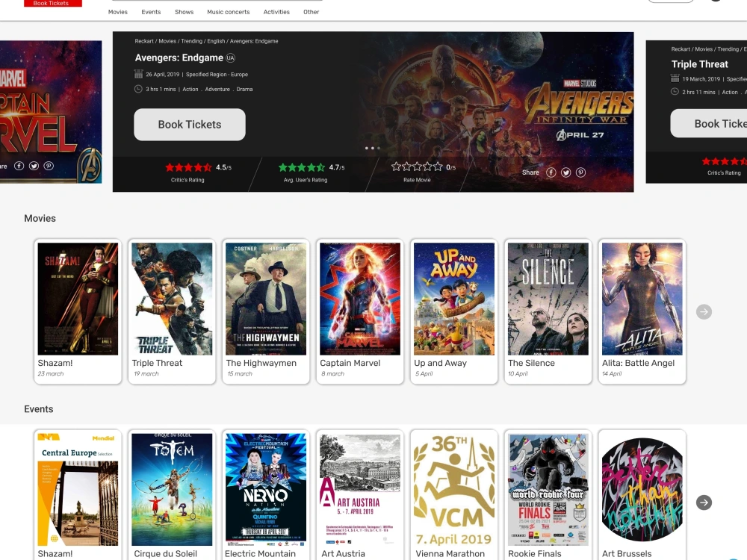747x560 pixels.
Task: Share Avengers: Endgame on Pinterest
Action: tap(580, 172)
